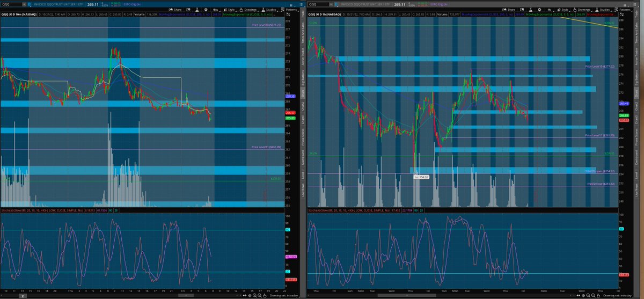This screenshot has height=299, width=644.
Task: Open Level II tab in middle sidebar
Action: pos(303,175)
